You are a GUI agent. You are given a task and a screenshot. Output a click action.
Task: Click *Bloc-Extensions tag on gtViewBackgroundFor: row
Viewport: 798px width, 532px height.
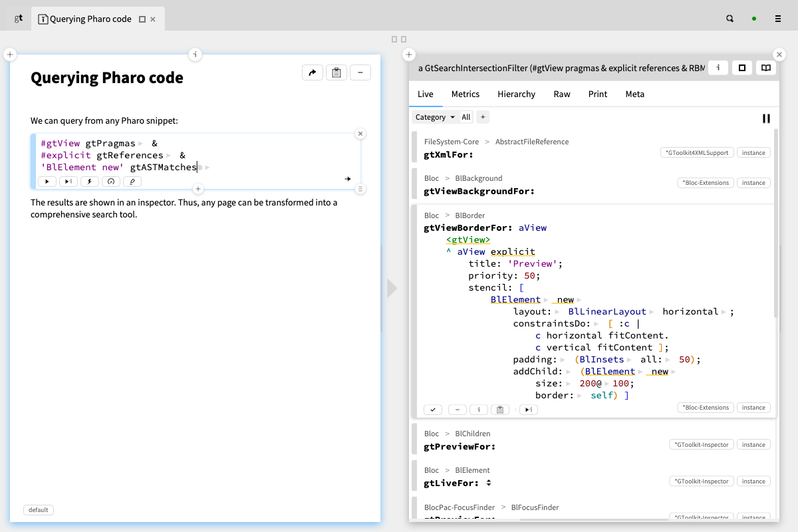[706, 182]
